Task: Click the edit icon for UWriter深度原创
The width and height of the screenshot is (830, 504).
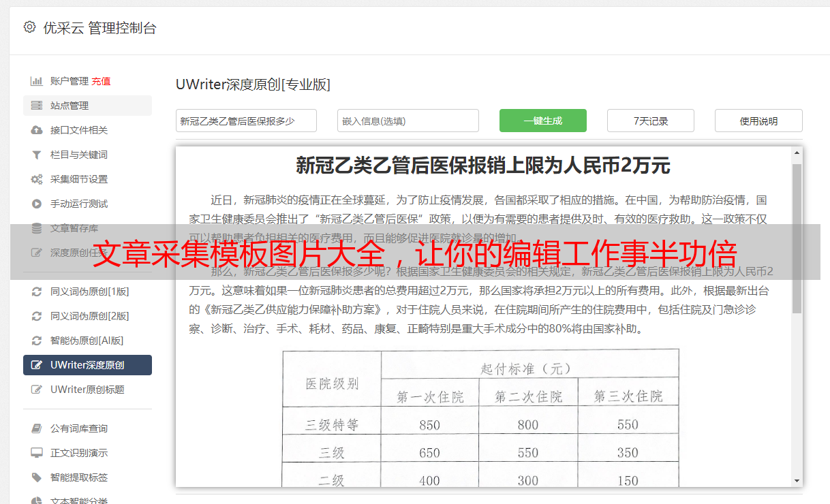Action: 37,365
